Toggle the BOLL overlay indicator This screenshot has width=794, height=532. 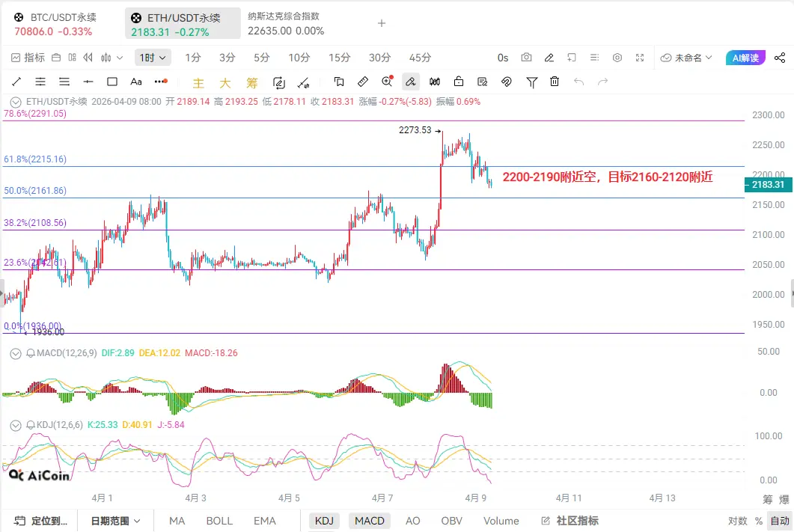click(219, 521)
